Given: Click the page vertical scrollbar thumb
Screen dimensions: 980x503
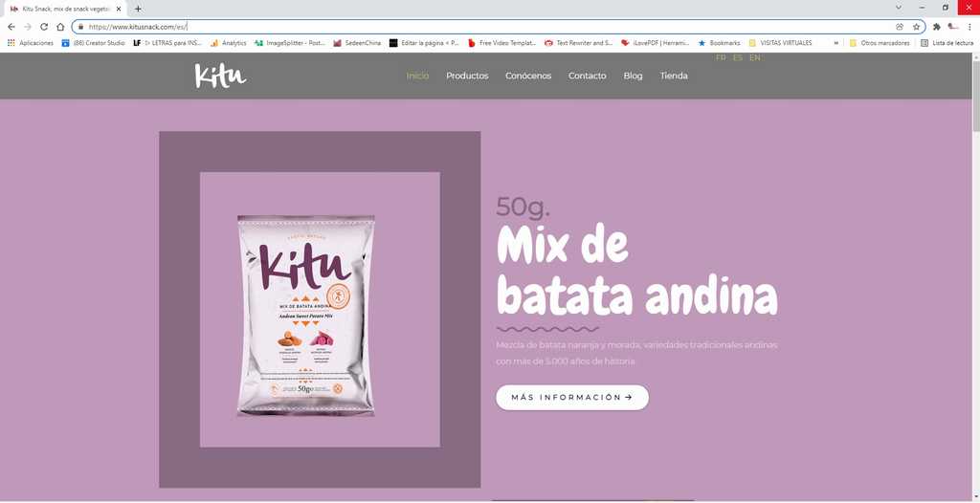Looking at the screenshot, I should (975, 97).
